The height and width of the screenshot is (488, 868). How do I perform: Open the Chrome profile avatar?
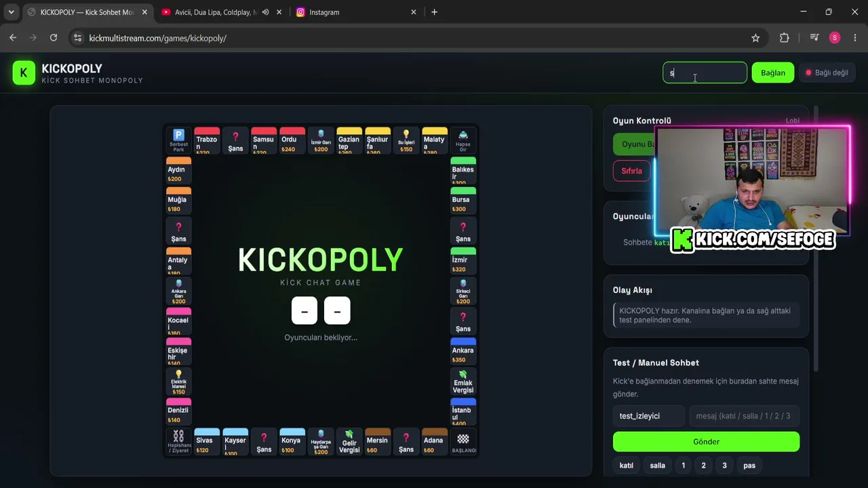point(835,38)
